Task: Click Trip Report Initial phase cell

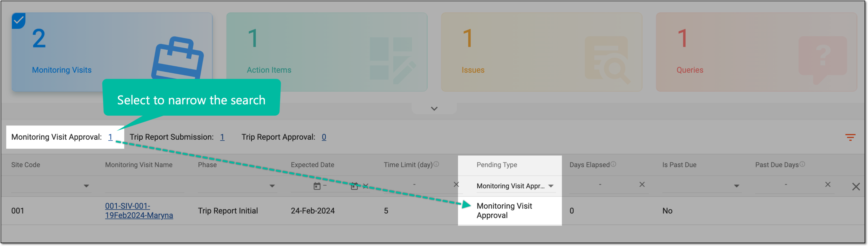Action: (228, 211)
